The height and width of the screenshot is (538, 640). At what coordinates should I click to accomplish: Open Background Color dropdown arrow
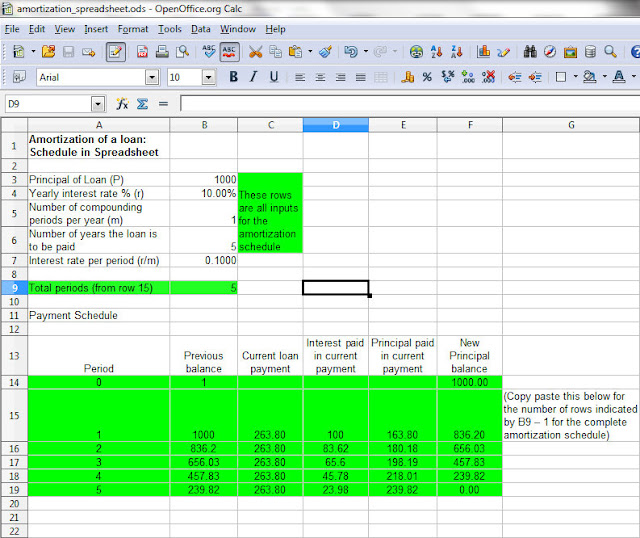604,76
